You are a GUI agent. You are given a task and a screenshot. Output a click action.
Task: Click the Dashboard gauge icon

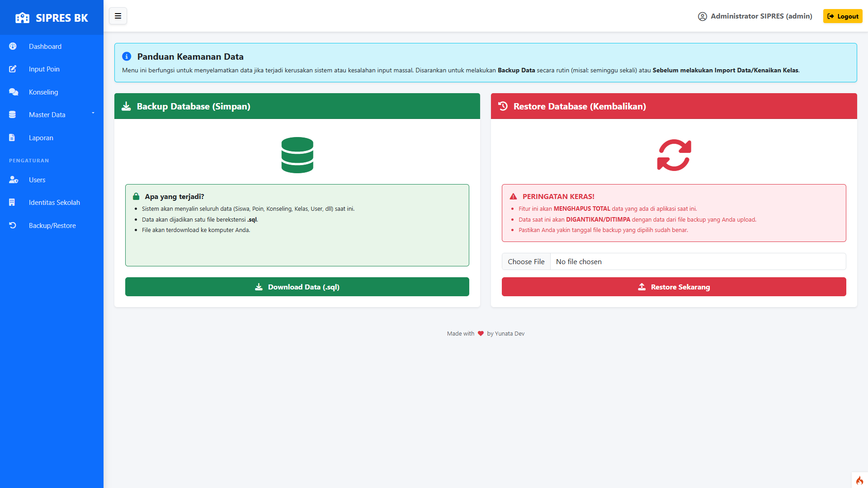(x=13, y=46)
